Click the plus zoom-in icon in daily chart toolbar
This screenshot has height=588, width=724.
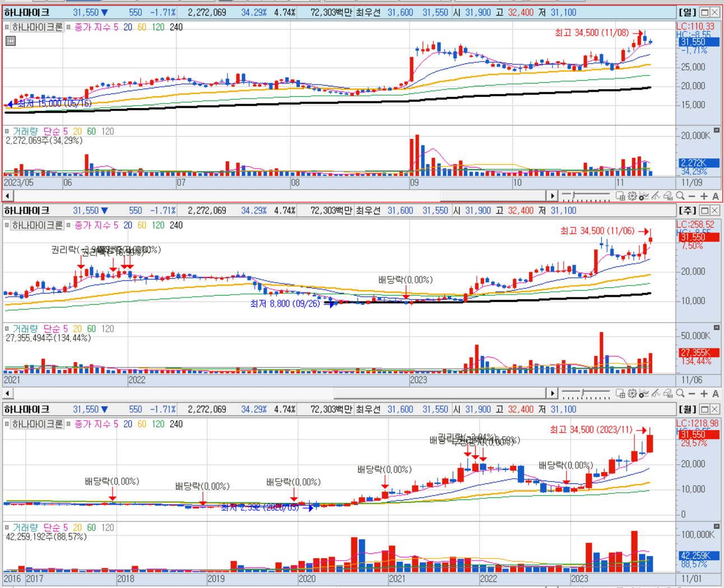(x=704, y=196)
